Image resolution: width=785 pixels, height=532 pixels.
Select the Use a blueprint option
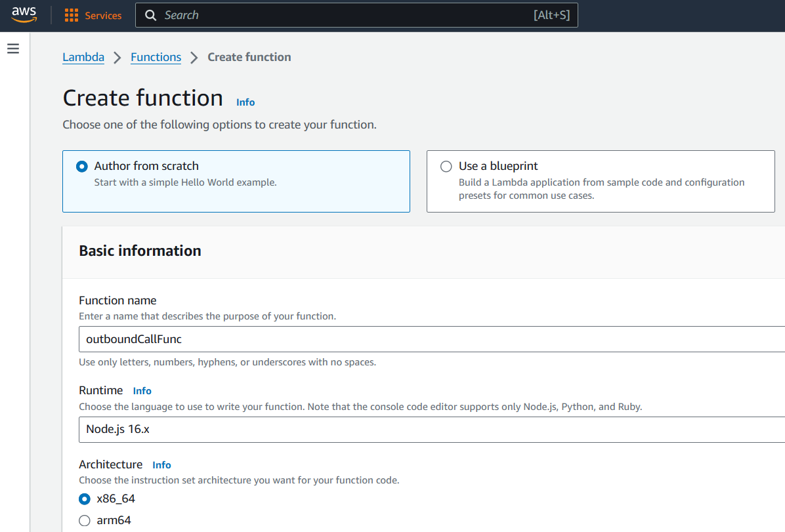(446, 167)
